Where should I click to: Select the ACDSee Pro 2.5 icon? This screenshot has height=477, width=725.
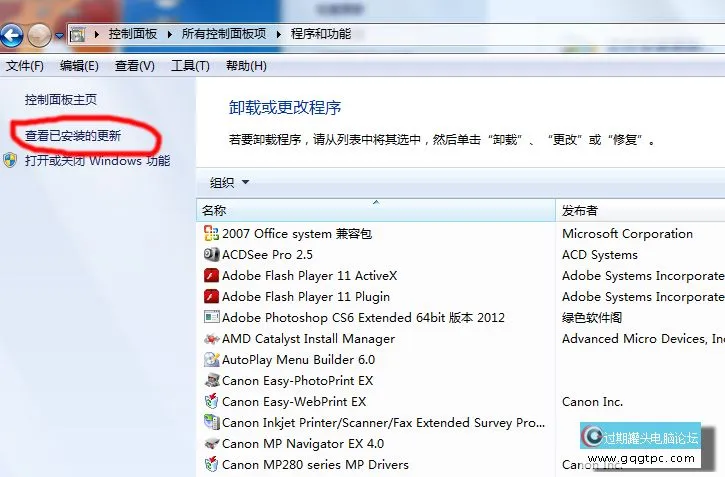click(x=211, y=255)
